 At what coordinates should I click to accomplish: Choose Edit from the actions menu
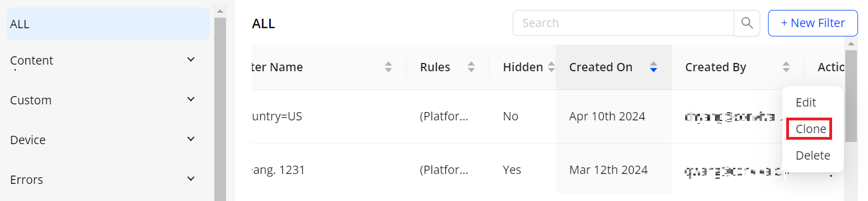pyautogui.click(x=806, y=103)
